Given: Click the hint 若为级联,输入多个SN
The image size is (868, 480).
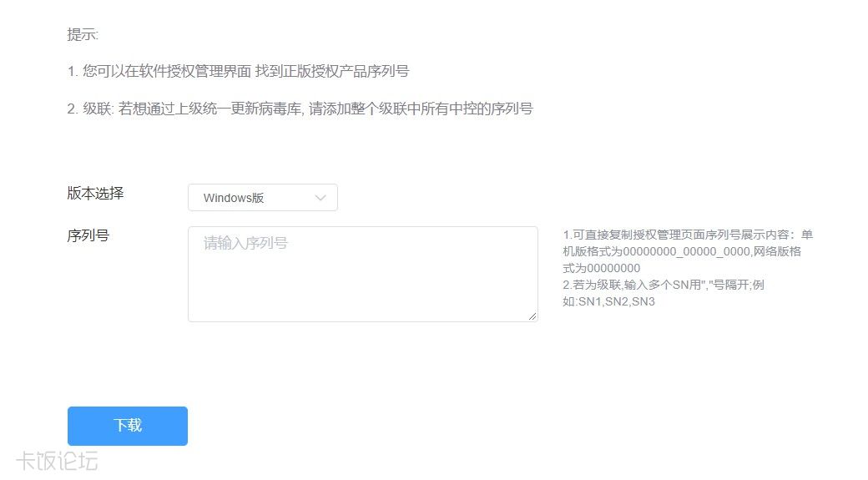Looking at the screenshot, I should pyautogui.click(x=664, y=285).
